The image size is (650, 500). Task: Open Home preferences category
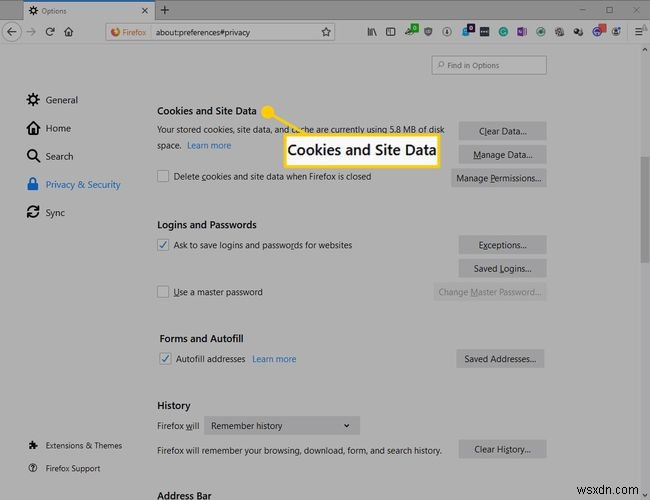(49, 128)
